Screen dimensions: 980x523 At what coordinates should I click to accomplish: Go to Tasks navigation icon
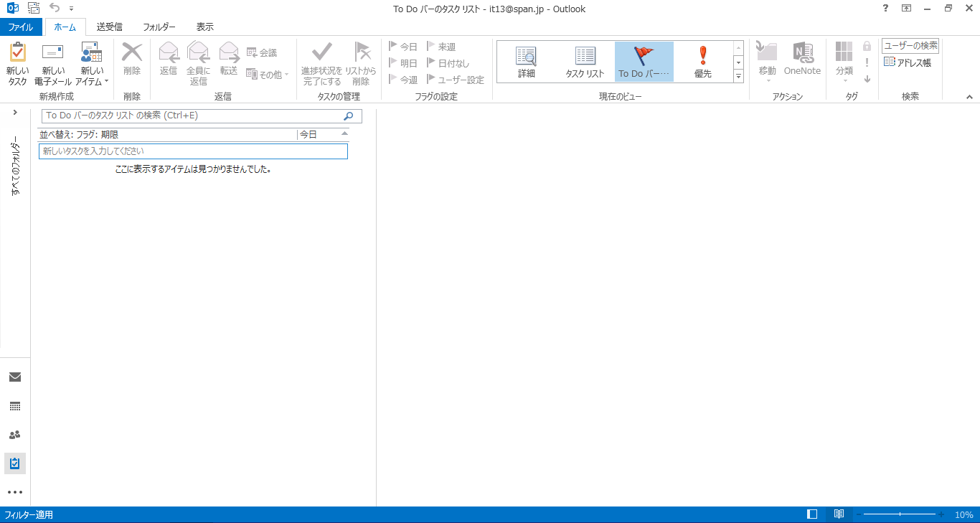[15, 463]
